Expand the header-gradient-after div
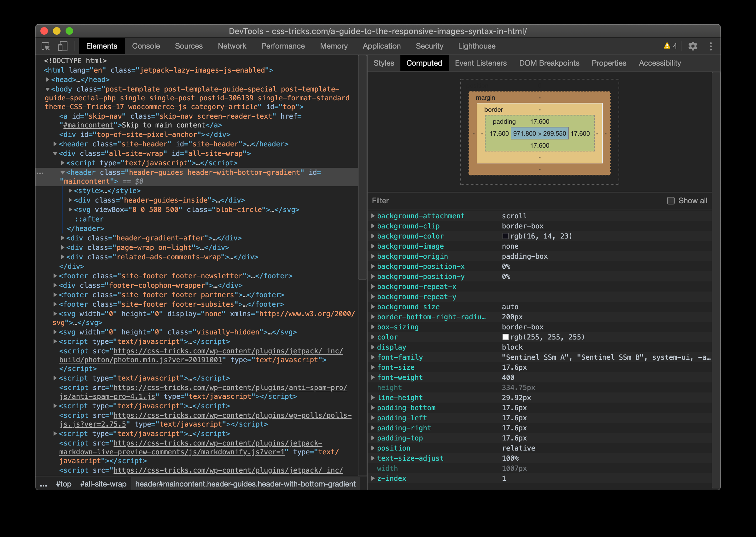The height and width of the screenshot is (537, 756). 62,238
